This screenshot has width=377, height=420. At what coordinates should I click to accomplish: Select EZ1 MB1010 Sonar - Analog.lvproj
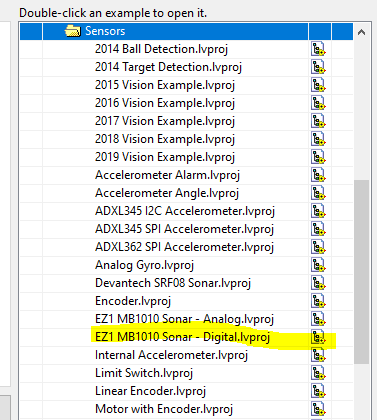coord(184,319)
